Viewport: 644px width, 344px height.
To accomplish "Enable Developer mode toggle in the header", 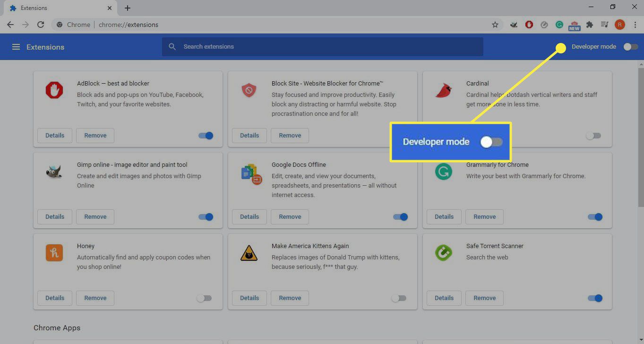I will (631, 47).
